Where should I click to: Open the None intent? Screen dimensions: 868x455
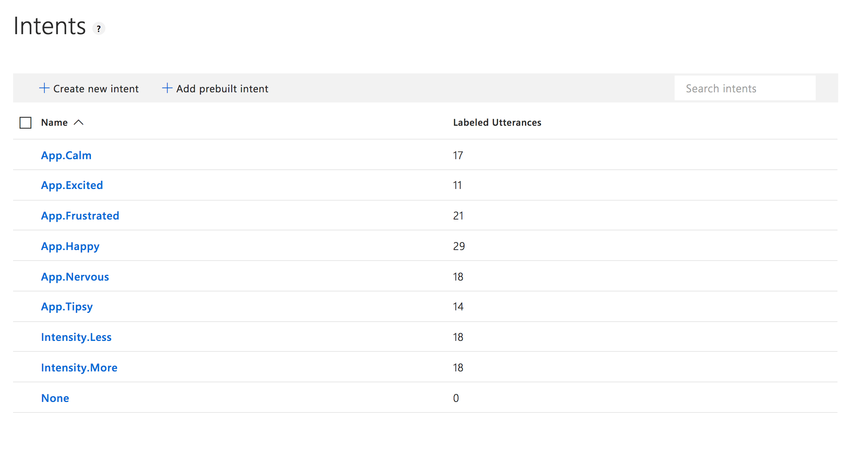[x=55, y=398]
